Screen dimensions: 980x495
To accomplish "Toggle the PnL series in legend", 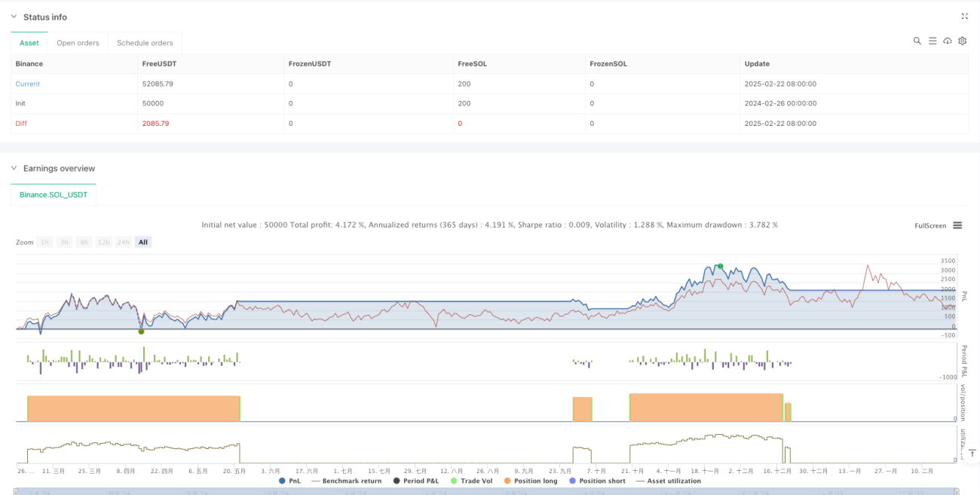I will point(289,481).
